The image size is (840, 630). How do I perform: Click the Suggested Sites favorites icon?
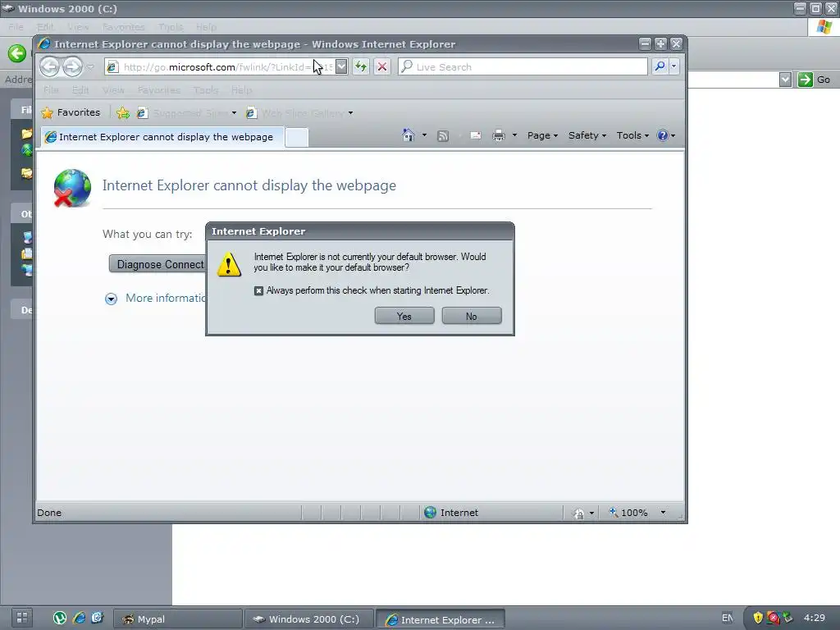pos(142,113)
